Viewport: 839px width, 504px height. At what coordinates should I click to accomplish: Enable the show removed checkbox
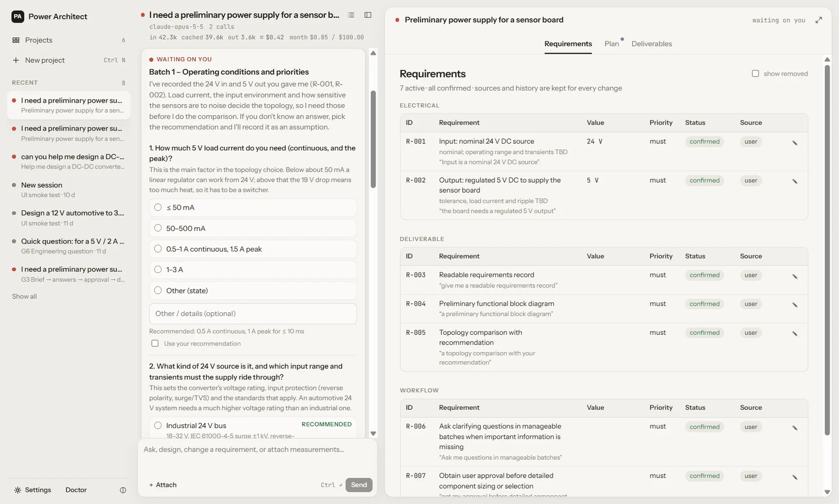[x=755, y=74]
